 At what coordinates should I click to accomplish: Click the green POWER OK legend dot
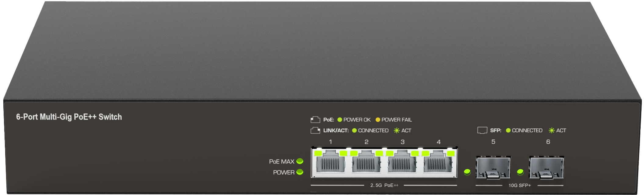340,120
